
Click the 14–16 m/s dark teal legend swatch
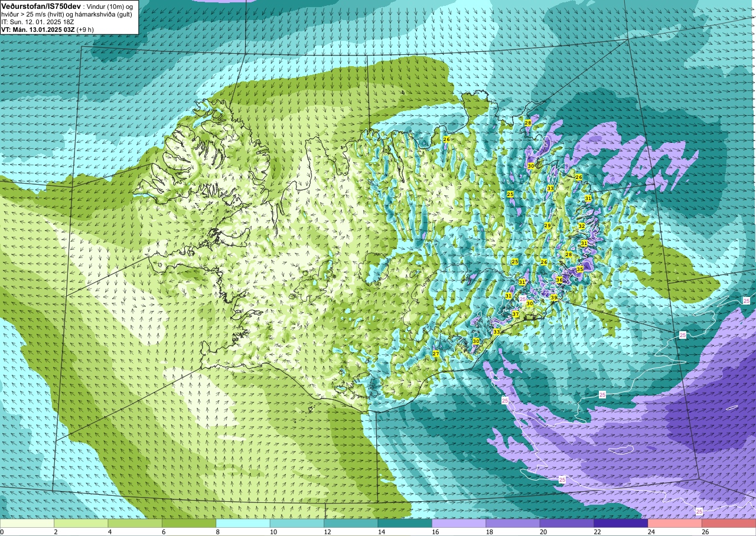point(405,523)
